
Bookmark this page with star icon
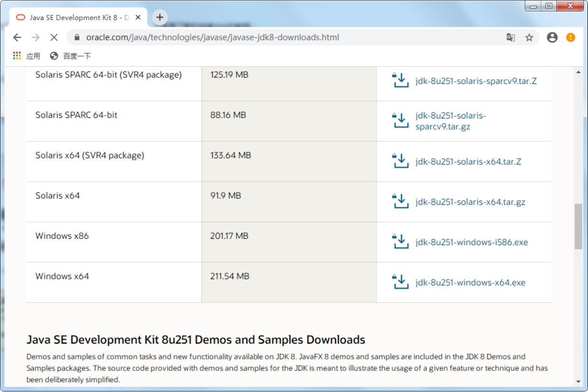[529, 37]
